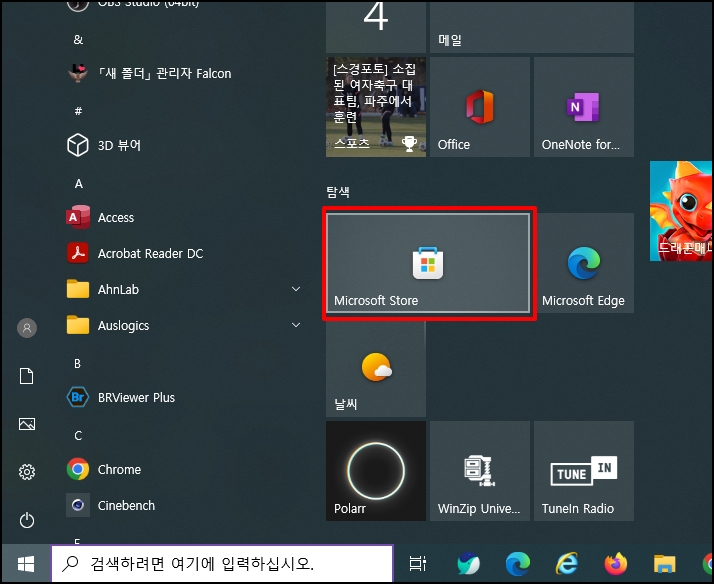Open the Whale browser taskbar icon
This screenshot has width=714, height=584.
(x=469, y=564)
